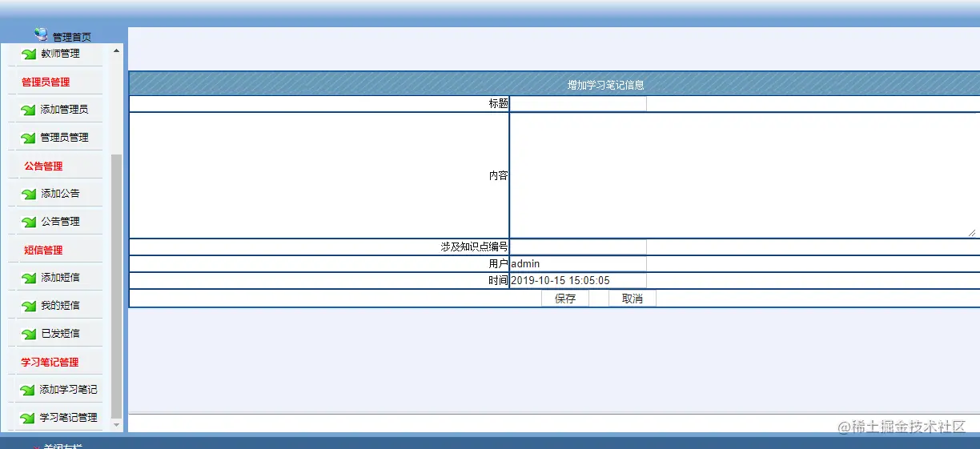Click the 管理首页 home icon
The image size is (980, 449).
tap(42, 34)
